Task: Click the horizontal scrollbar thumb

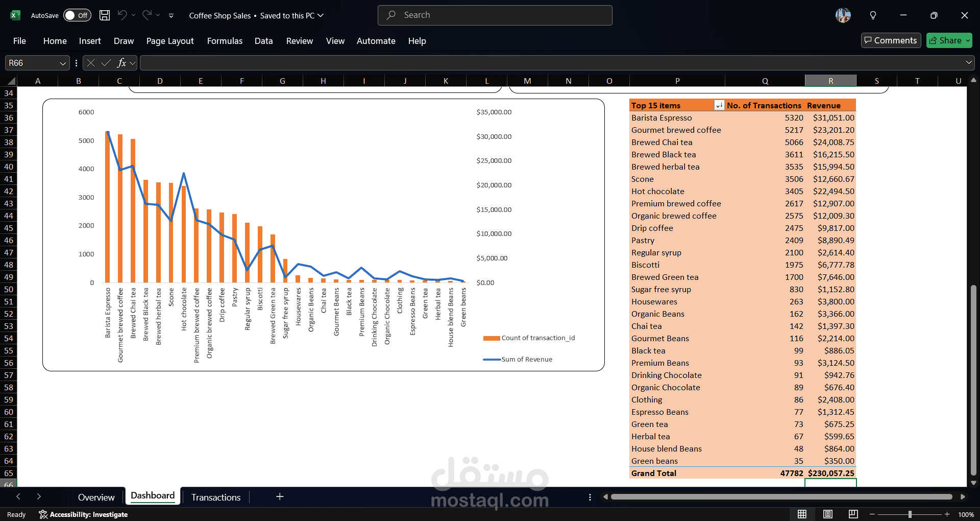Action: pos(781,496)
